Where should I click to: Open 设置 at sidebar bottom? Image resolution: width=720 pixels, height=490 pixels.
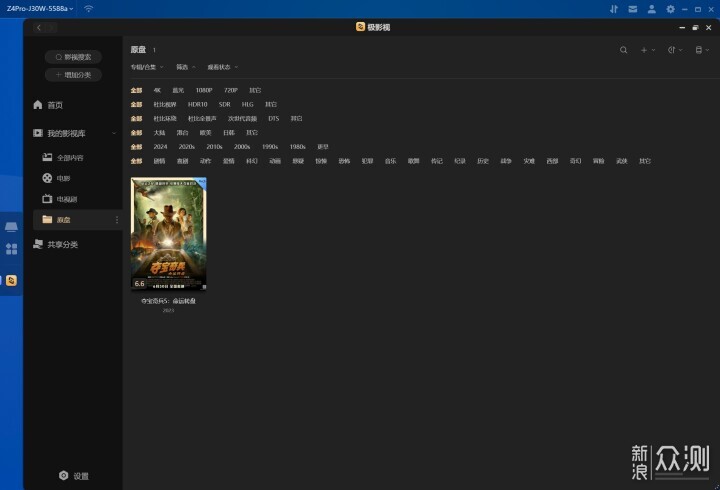(x=74, y=476)
